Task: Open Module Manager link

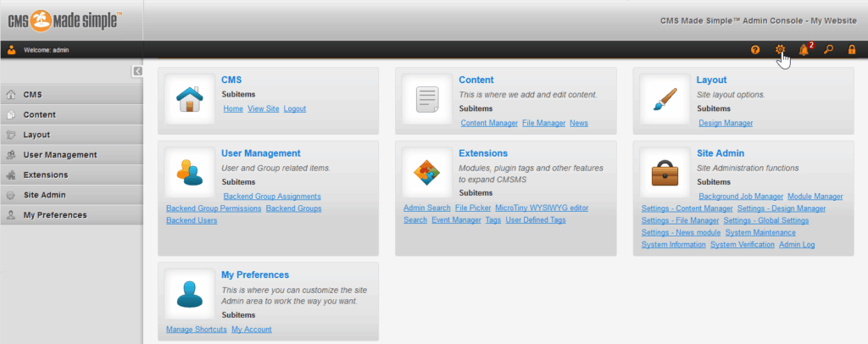Action: (815, 197)
